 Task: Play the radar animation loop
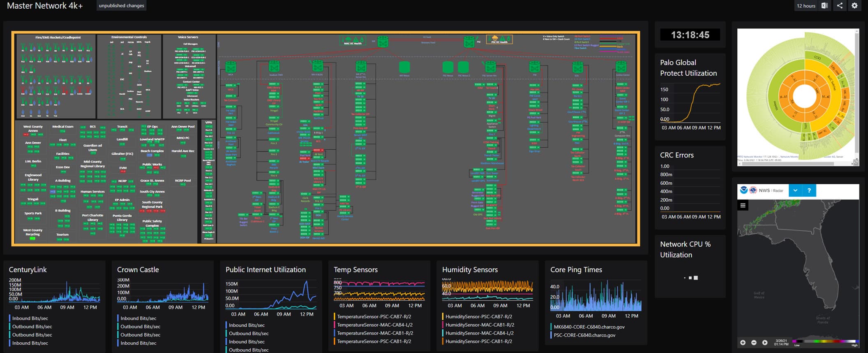pyautogui.click(x=765, y=342)
